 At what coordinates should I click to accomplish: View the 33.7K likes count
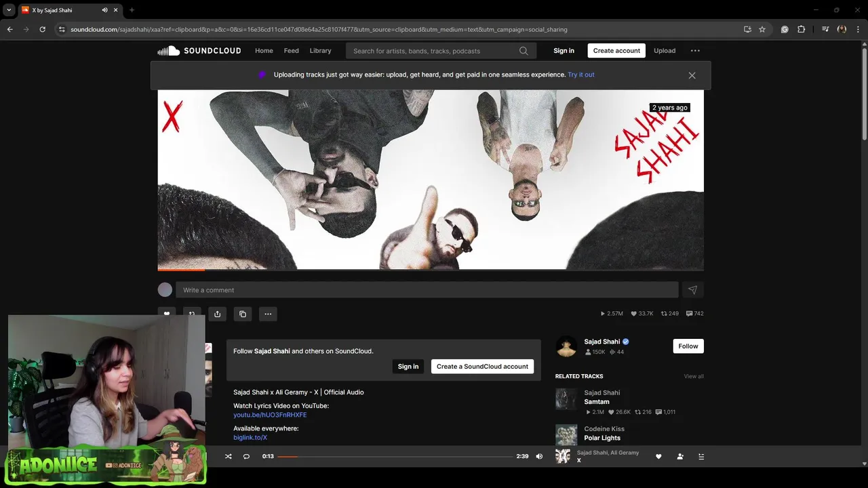[642, 314]
